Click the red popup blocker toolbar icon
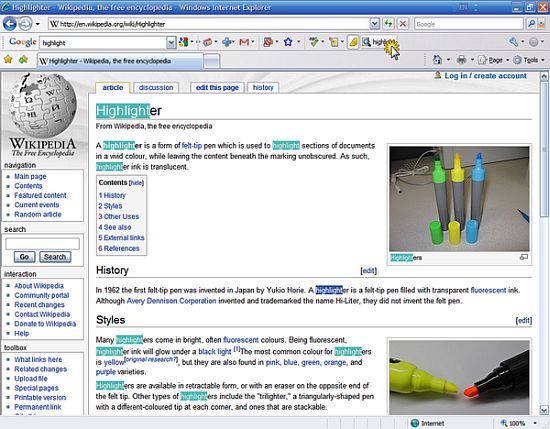 268,42
